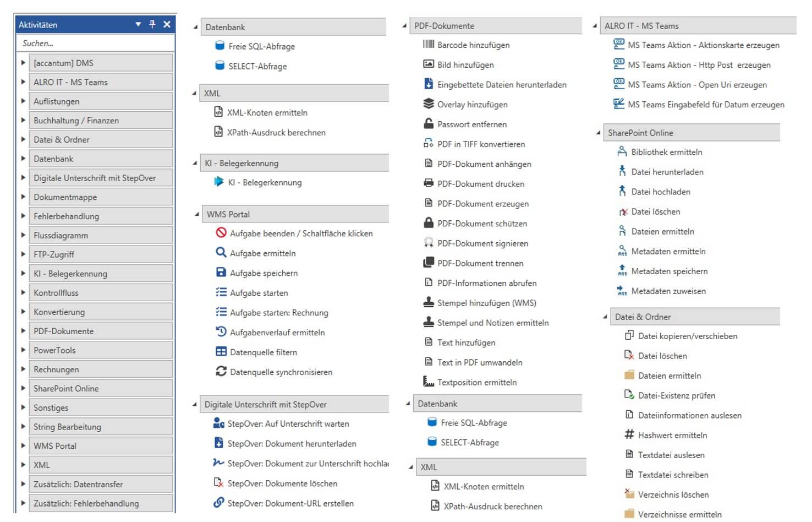Expand the Fehlerbehandlung category arrow
This screenshot has height=522, width=812.
23,216
